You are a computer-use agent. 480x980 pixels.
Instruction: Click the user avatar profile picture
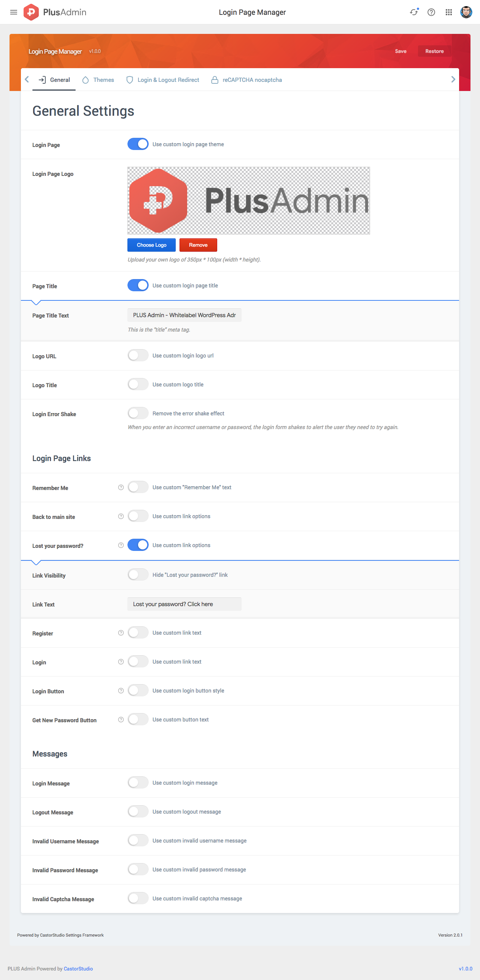click(466, 12)
